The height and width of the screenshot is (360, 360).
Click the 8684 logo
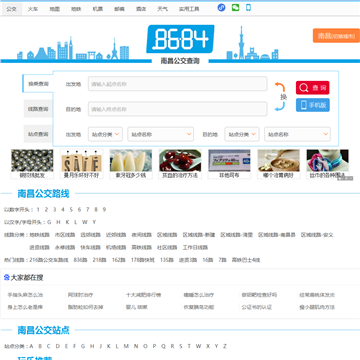[x=180, y=39]
